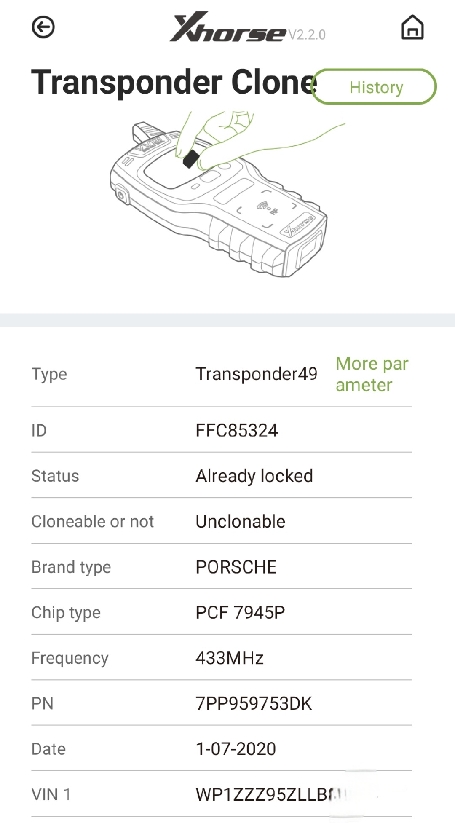Select the ID value FFC85324
Viewport: 455px width, 823px height.
click(x=237, y=430)
